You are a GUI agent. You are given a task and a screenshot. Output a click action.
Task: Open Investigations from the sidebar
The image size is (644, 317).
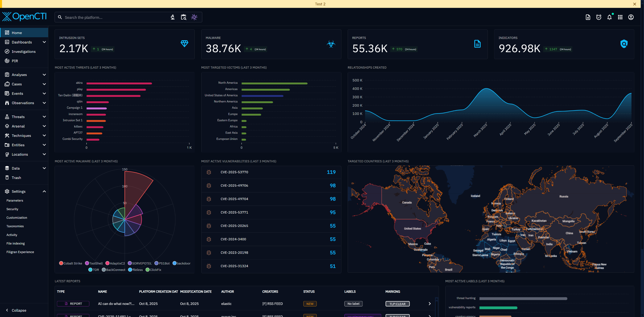[24, 52]
